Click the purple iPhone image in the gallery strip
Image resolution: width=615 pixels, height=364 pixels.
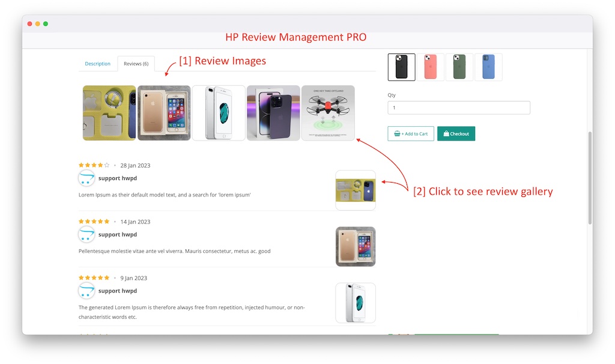(x=273, y=112)
